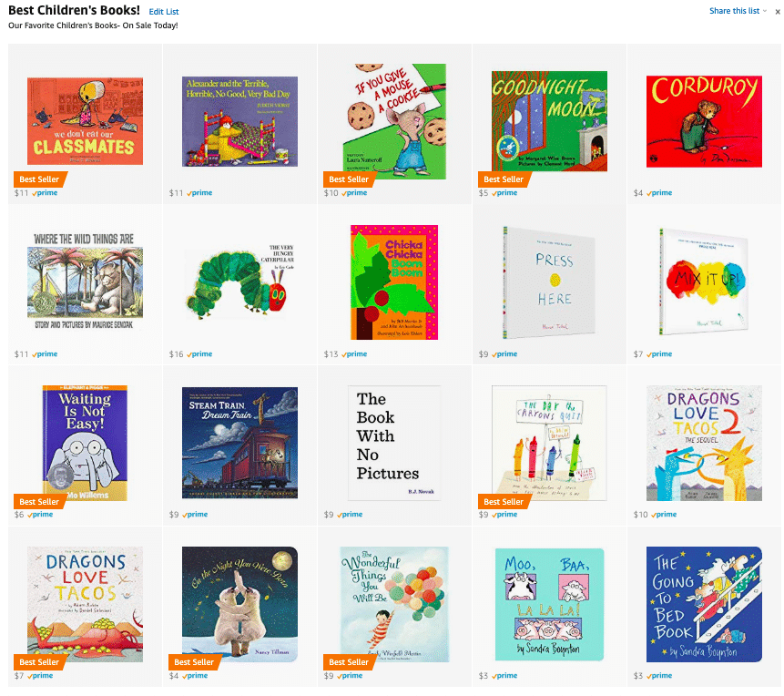Open If You Give a Mouse a Cookie
This screenshot has height=696, width=784.
(x=394, y=121)
